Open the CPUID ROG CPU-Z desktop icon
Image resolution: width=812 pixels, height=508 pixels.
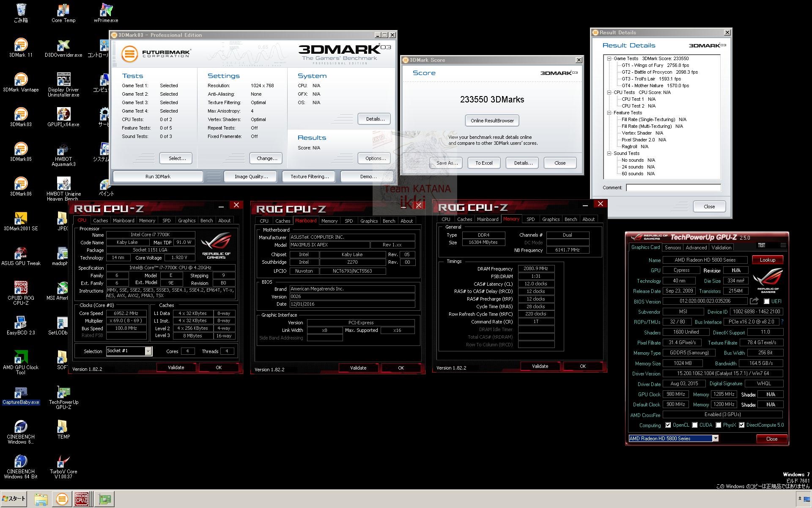click(21, 293)
